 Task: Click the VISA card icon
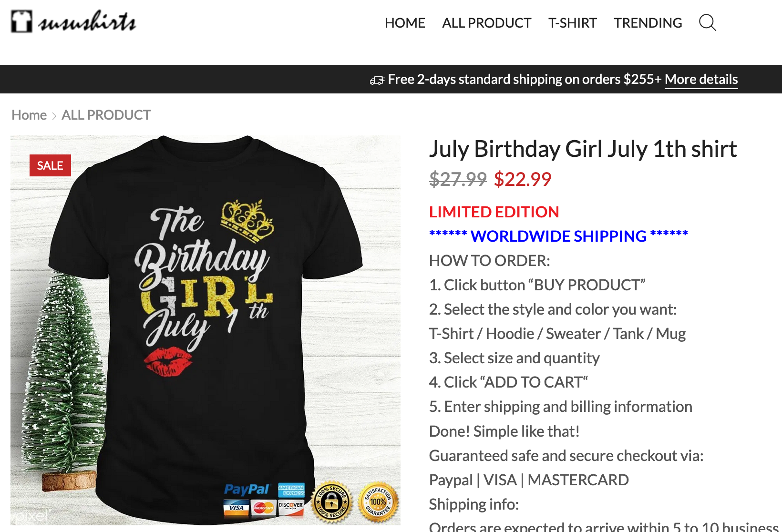(x=237, y=508)
